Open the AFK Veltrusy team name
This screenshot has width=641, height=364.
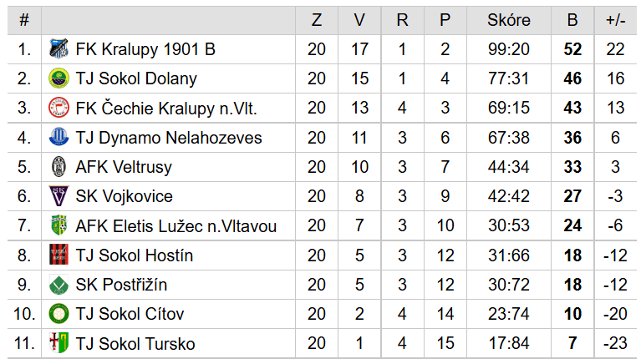click(x=124, y=167)
